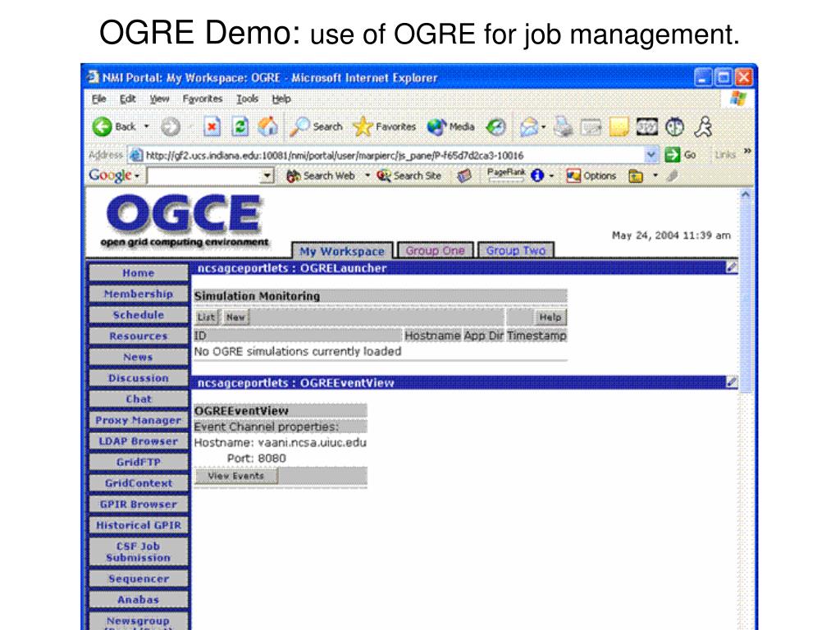
Task: Click the Google toolbar logo
Action: (110, 176)
